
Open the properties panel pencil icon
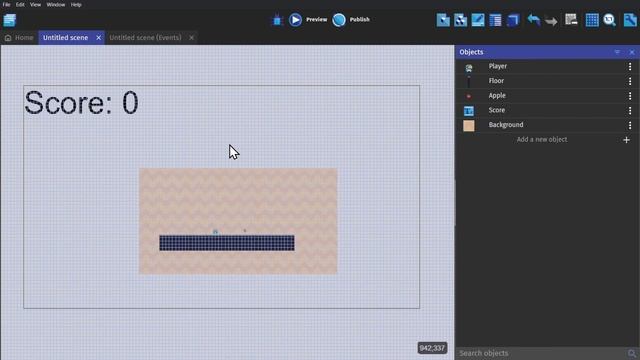pyautogui.click(x=478, y=20)
